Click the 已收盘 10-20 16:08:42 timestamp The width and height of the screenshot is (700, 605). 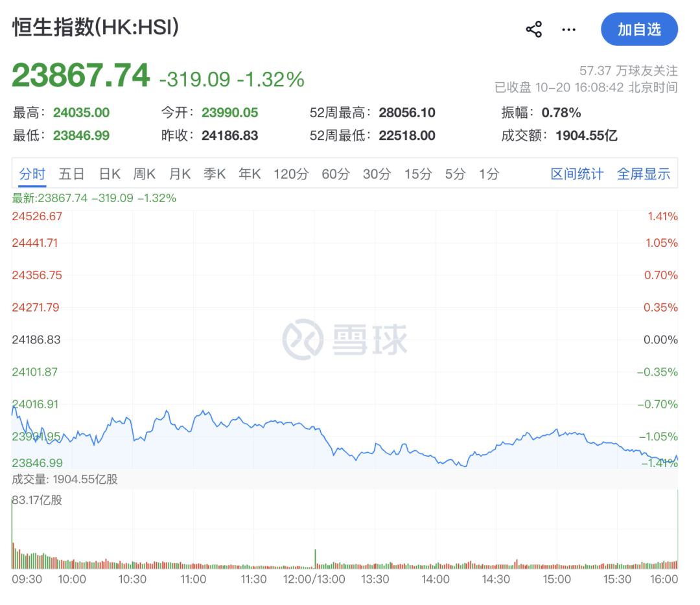pos(586,87)
